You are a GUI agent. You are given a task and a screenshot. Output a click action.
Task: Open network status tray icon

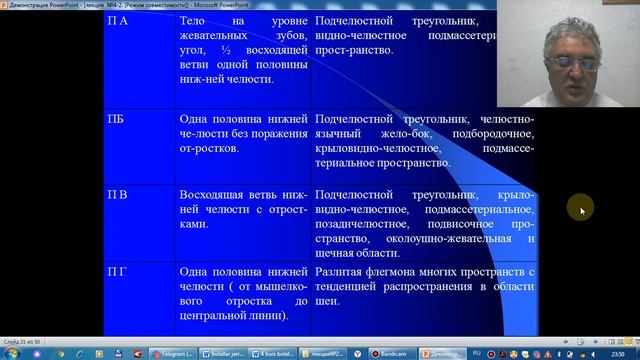point(569,354)
